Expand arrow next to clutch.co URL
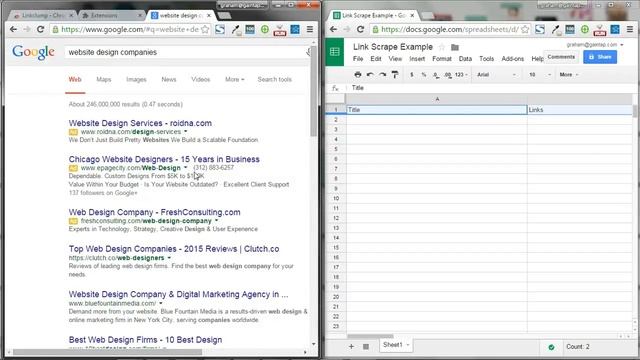 169,258
